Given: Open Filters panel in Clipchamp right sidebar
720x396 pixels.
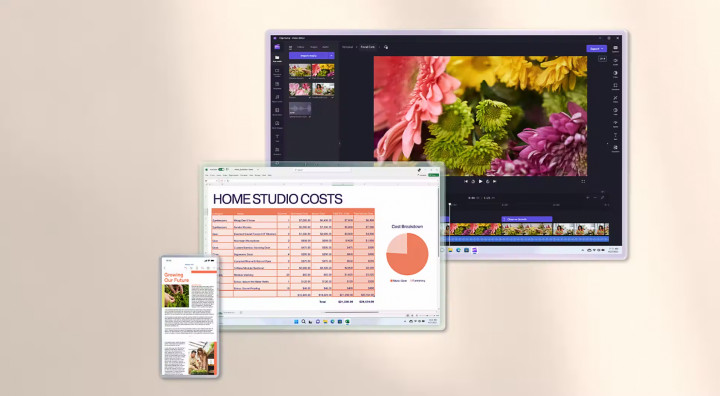Looking at the screenshot, I should click(x=615, y=86).
